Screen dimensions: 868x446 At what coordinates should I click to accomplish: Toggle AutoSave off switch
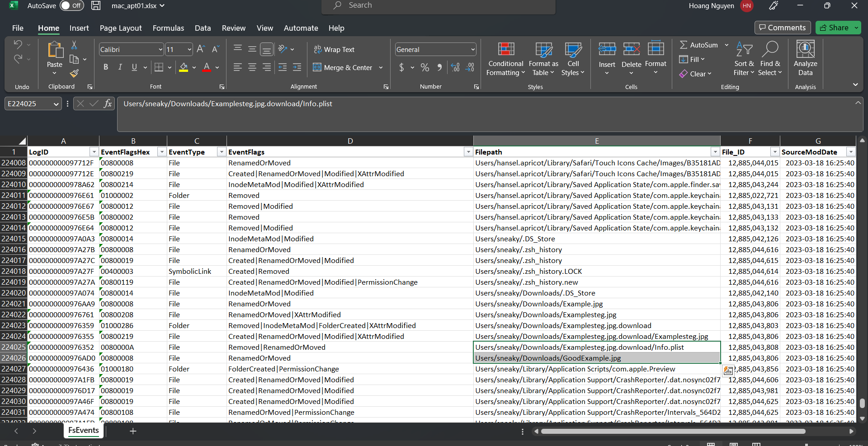click(x=71, y=5)
